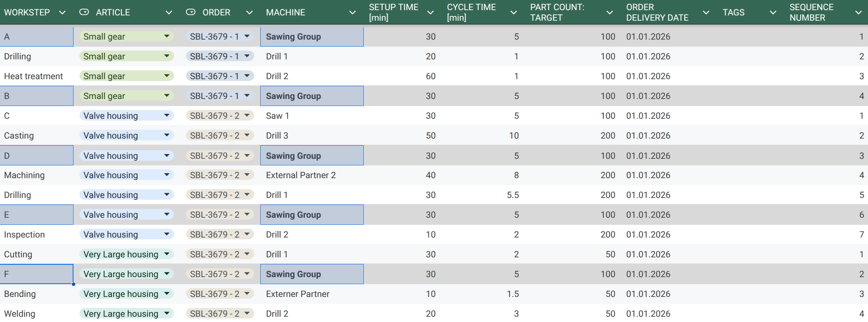This screenshot has height=322, width=868.
Task: Open article dropdown in the Welding row
Action: point(167,314)
